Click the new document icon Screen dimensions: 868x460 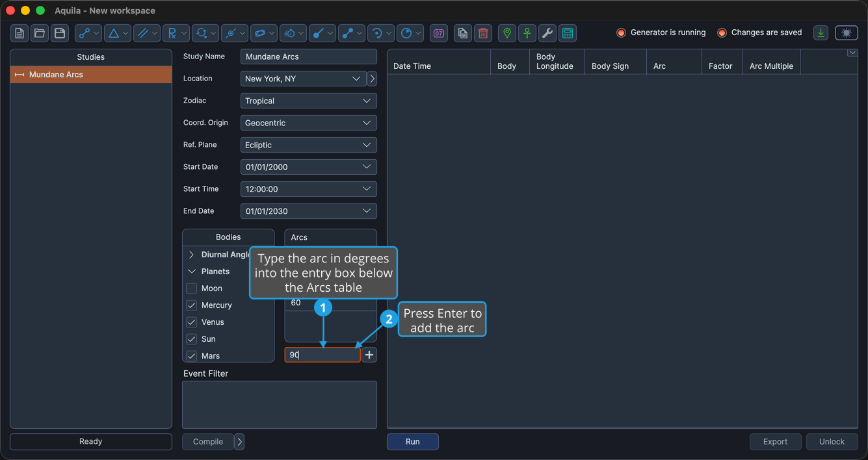(x=20, y=33)
